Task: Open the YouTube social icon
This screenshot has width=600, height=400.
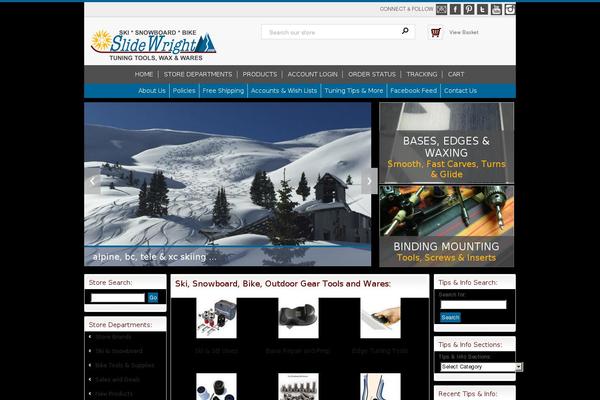Action: 496,9
